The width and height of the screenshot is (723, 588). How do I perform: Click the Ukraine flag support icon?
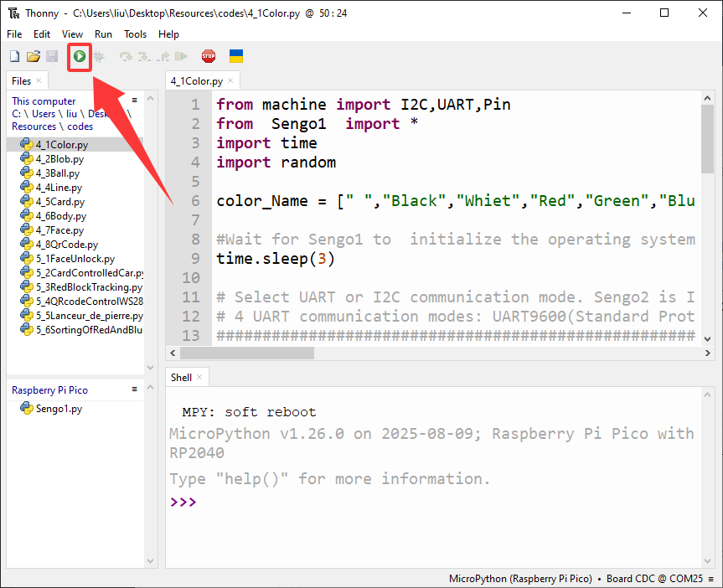pyautogui.click(x=236, y=56)
